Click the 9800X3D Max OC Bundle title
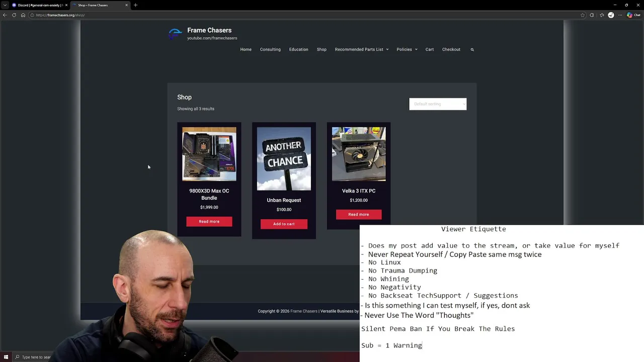This screenshot has height=362, width=644. 209,195
